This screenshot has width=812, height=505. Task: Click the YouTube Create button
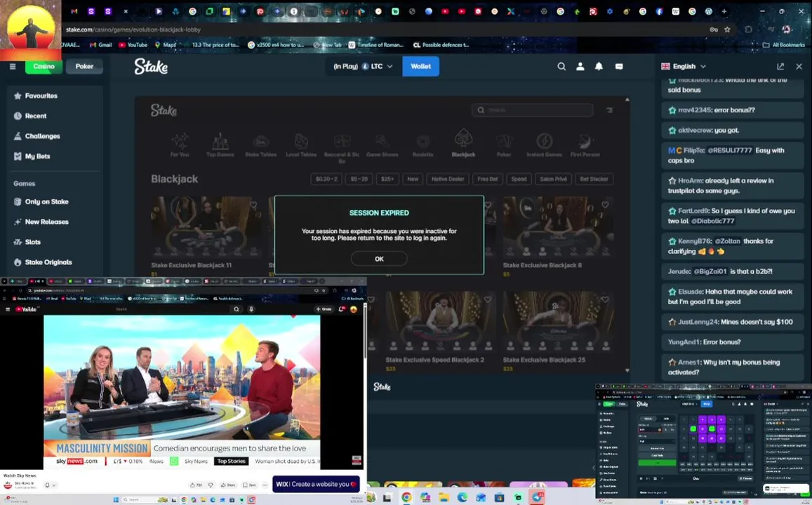[x=324, y=309]
